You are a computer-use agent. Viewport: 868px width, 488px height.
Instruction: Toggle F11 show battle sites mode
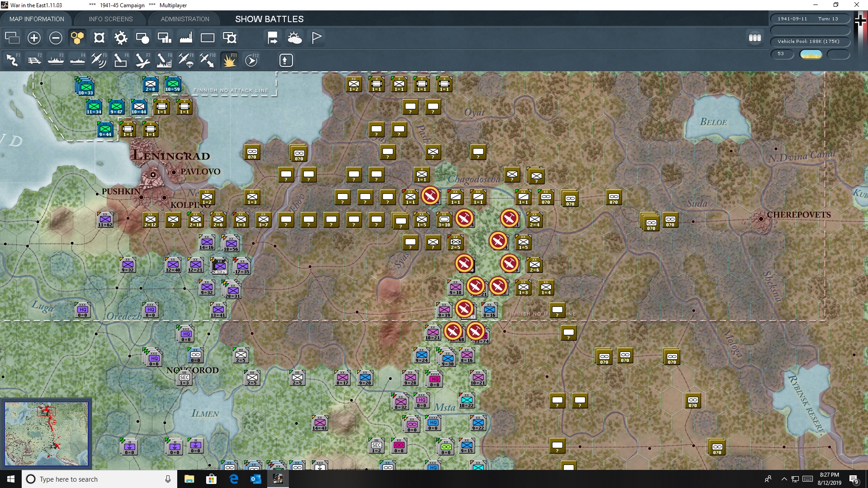(230, 60)
